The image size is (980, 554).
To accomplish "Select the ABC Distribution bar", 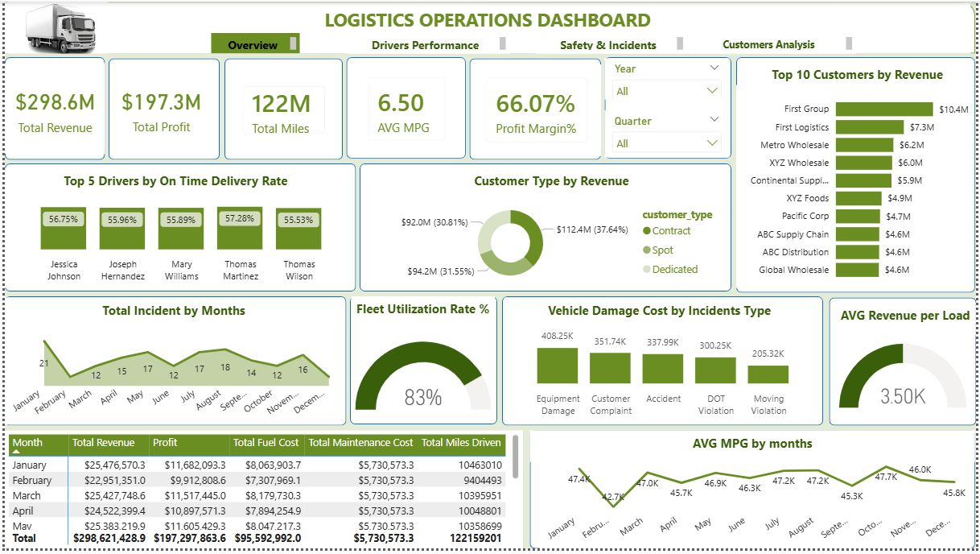I will point(858,252).
